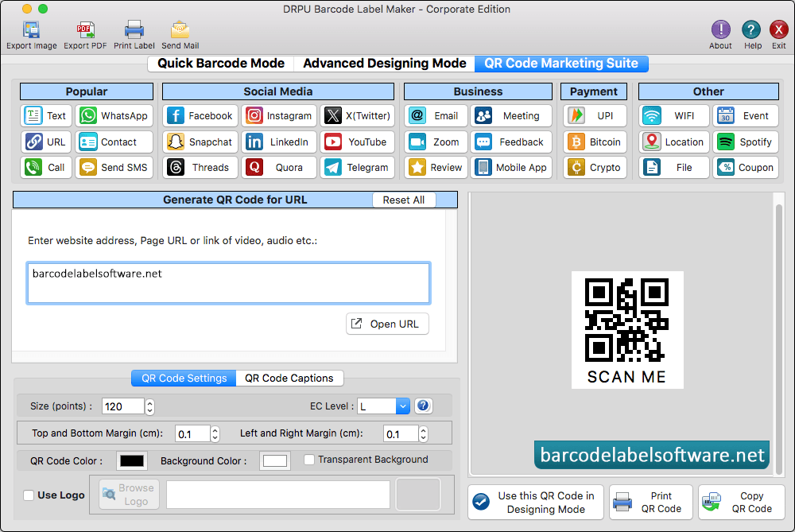The width and height of the screenshot is (795, 532).
Task: Switch to Quick Barcode Mode tab
Action: tap(220, 64)
